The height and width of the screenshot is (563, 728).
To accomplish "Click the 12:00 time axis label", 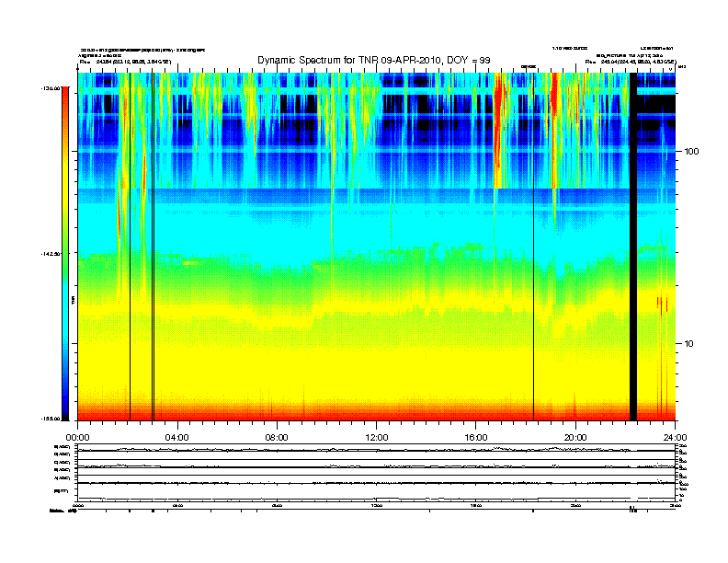I will [377, 438].
